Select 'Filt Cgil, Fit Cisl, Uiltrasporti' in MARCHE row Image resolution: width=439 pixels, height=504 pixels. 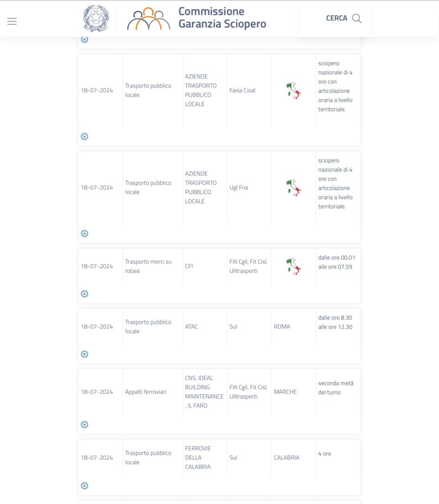point(248,392)
